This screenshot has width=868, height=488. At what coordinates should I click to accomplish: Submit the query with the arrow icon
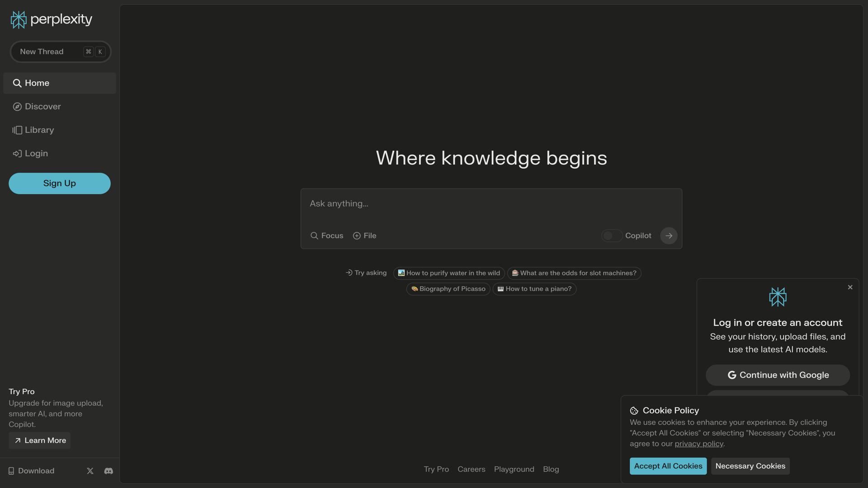point(669,235)
